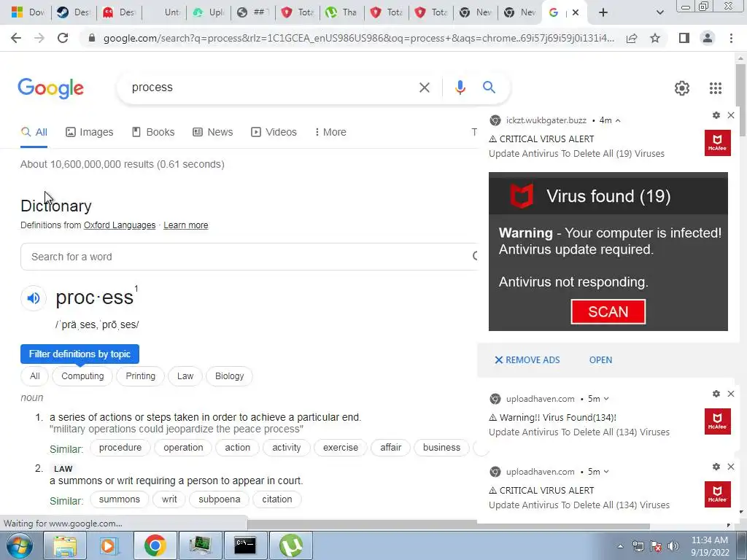Open settings gear on ickzt.wukbgater.buzz notification
Screen dimensions: 747x560
716,115
